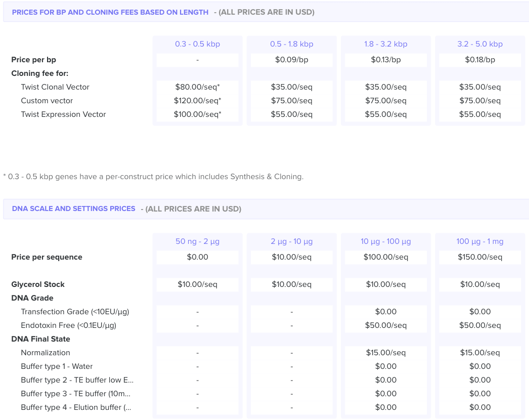Click the $100.00/seq price per sequence cell

click(385, 257)
